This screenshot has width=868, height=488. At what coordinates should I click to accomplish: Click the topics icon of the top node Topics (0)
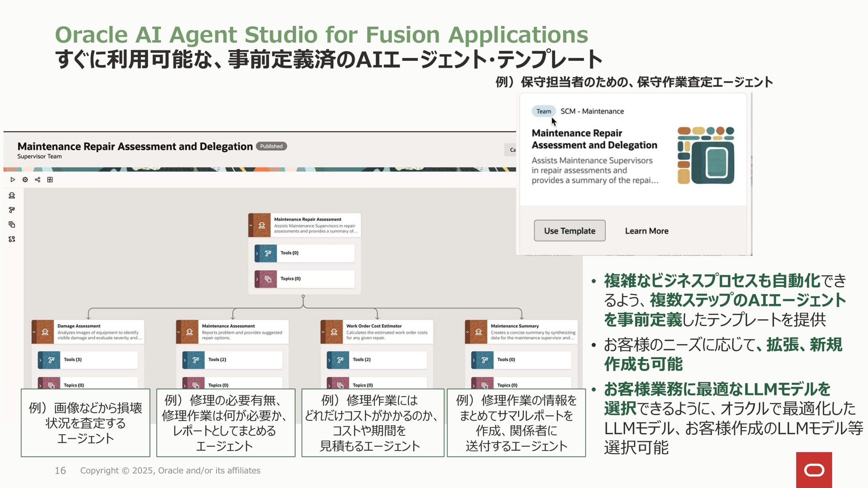coord(268,279)
